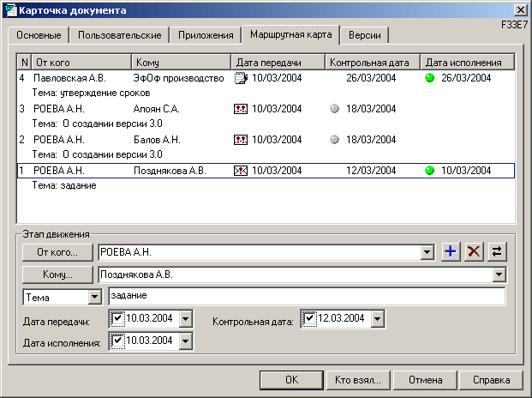Screen dimensions: 532x398
Task: Click the От кого... button
Action: 57,253
